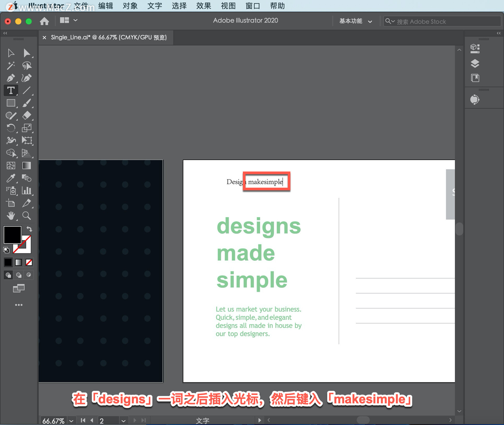Viewport: 504px width, 425px height.
Task: Open the 窗口 menu
Action: [253, 6]
